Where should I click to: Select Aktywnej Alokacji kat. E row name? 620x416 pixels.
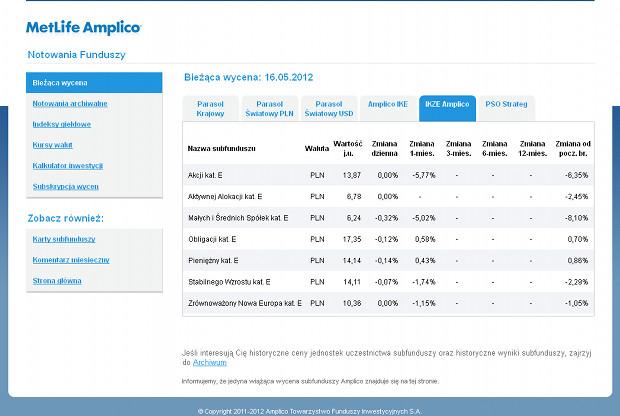pyautogui.click(x=225, y=197)
